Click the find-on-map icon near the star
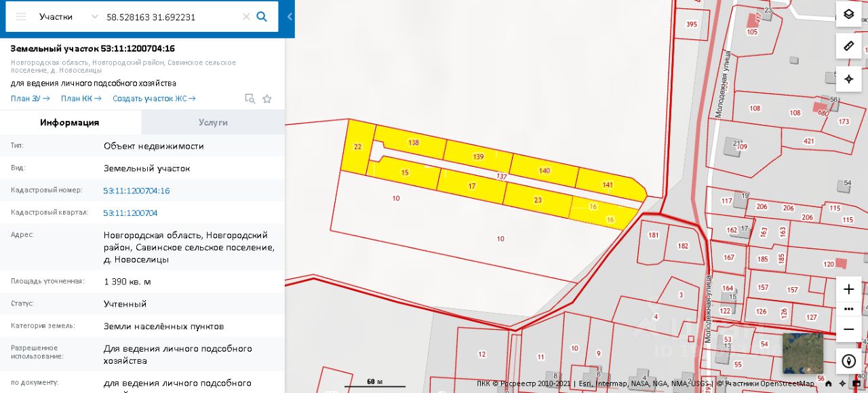Screen dimensions: 868x393 tap(250, 98)
